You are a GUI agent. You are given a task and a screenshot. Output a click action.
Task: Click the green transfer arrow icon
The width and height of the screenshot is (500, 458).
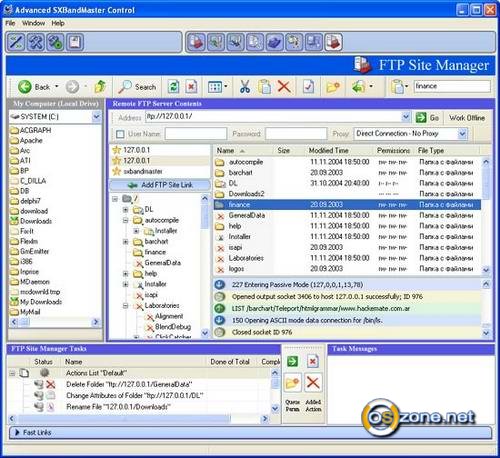pyautogui.click(x=358, y=87)
